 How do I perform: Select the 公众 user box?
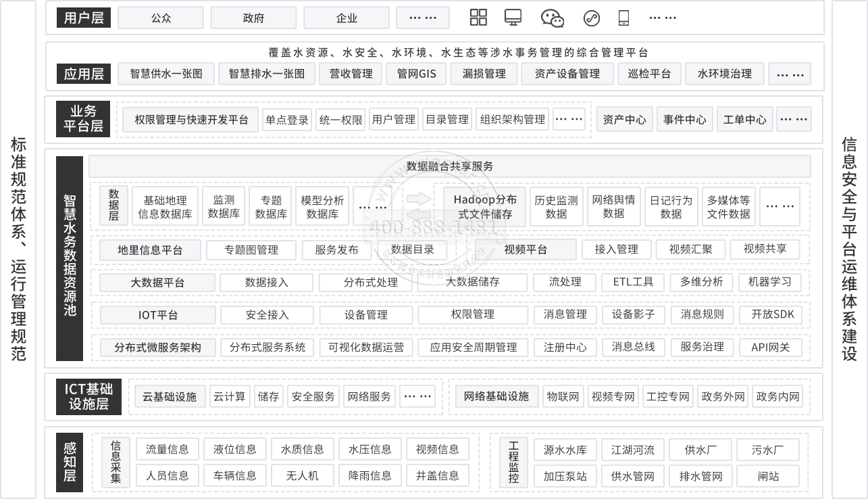pyautogui.click(x=161, y=18)
